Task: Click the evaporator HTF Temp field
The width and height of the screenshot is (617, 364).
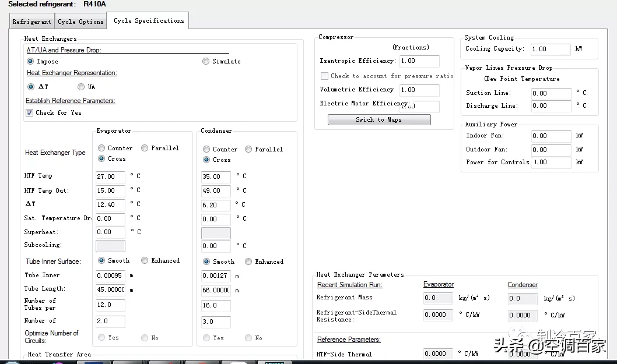Action: (x=110, y=176)
